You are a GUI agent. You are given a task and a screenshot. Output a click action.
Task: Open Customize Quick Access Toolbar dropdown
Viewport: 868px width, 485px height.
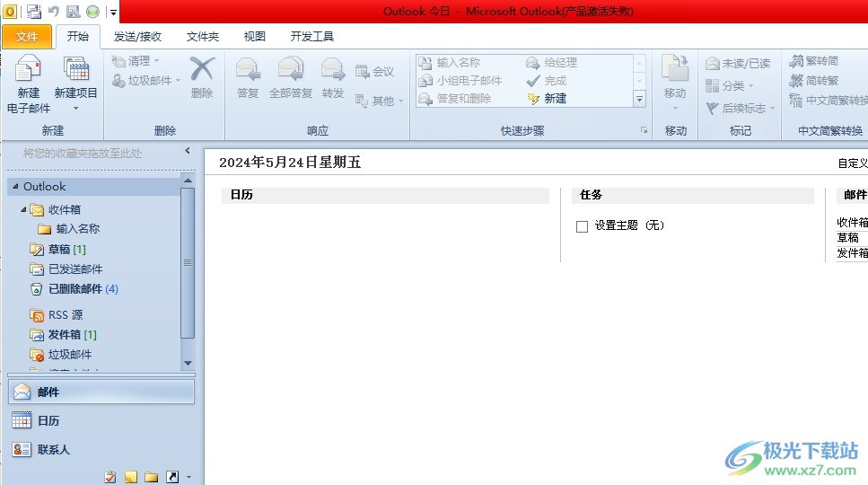pyautogui.click(x=113, y=12)
